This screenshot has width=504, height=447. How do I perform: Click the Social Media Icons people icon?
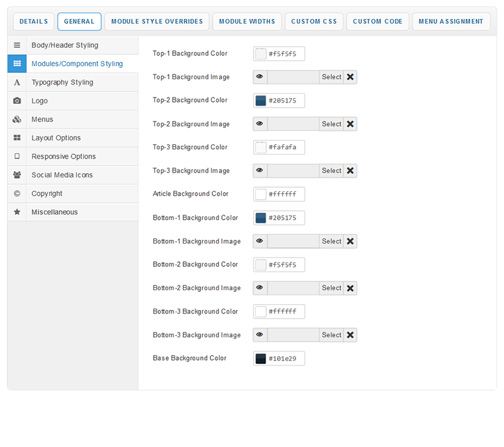(17, 175)
